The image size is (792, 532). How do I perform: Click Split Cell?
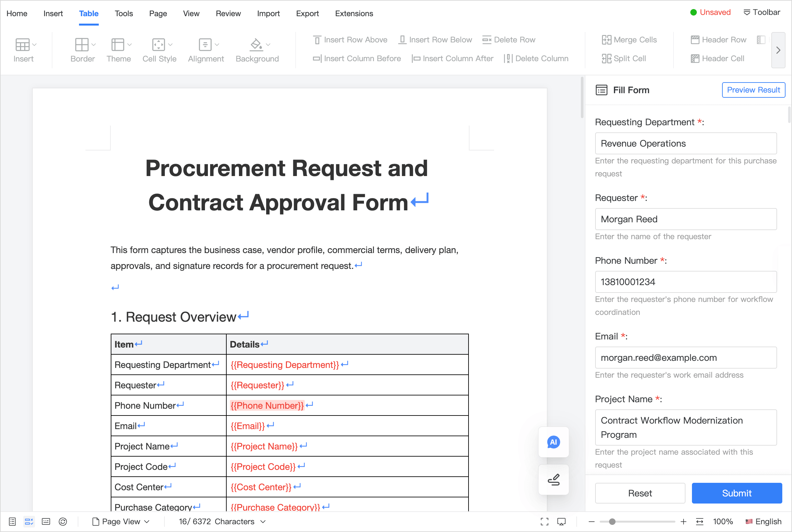click(x=624, y=58)
